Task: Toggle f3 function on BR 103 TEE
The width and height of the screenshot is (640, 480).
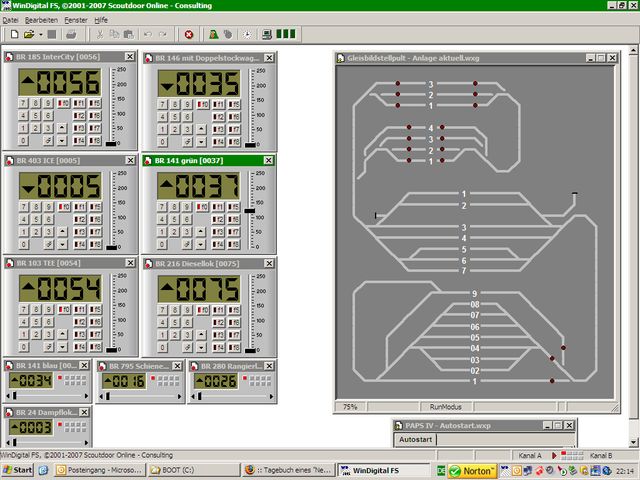Action: pyautogui.click(x=79, y=335)
